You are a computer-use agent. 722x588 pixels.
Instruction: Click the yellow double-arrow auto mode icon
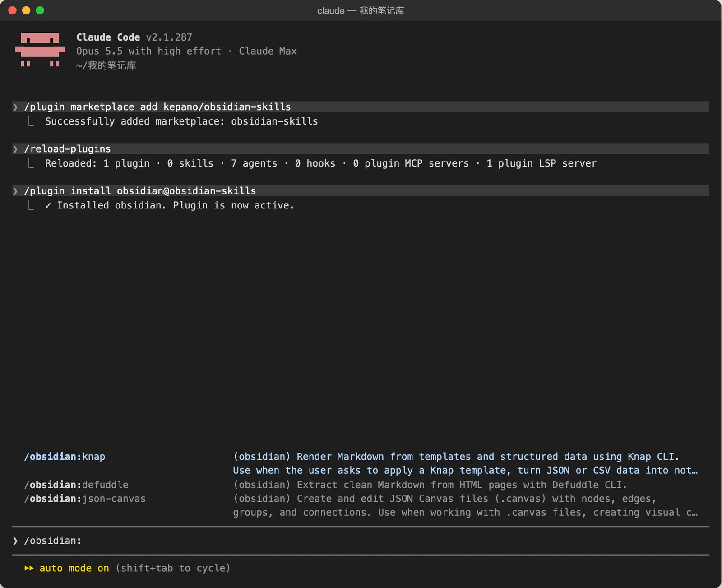tap(29, 568)
